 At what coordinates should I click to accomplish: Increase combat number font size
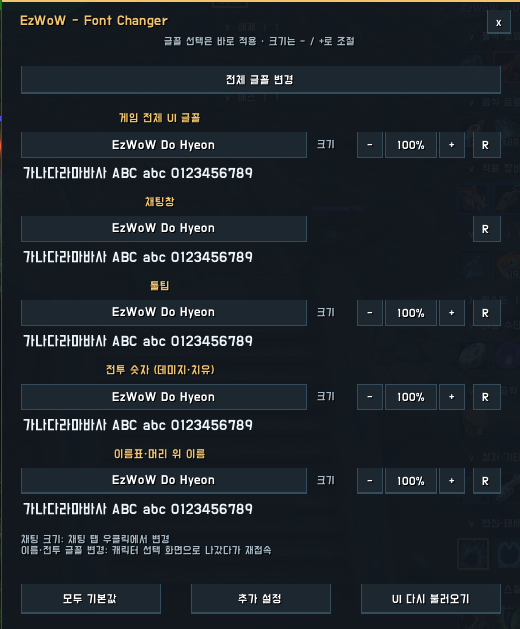(x=452, y=397)
